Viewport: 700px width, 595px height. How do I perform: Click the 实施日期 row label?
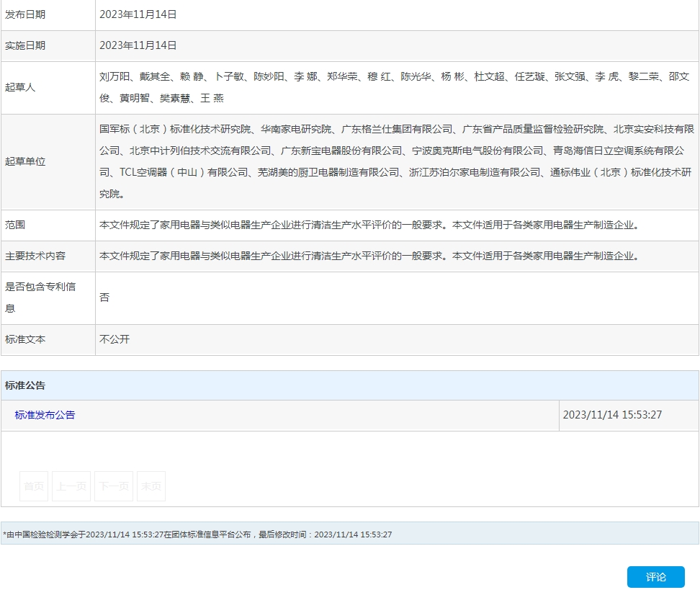pyautogui.click(x=25, y=45)
